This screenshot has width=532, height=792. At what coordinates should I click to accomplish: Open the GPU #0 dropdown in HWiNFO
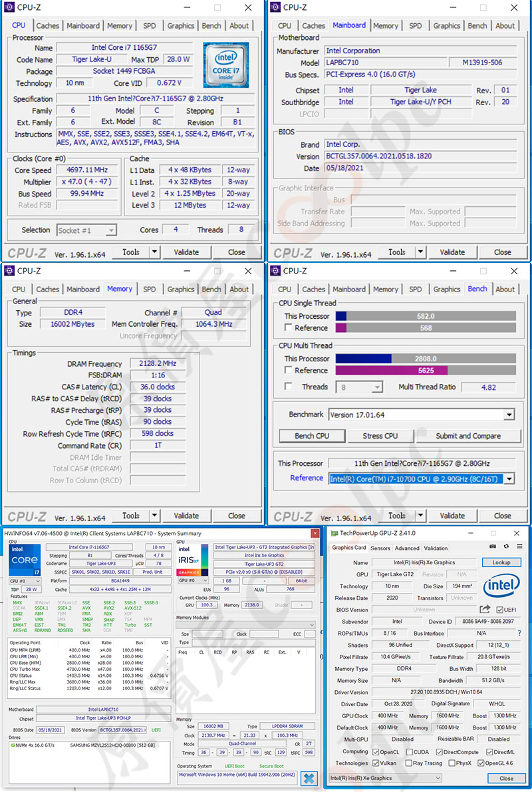192,580
